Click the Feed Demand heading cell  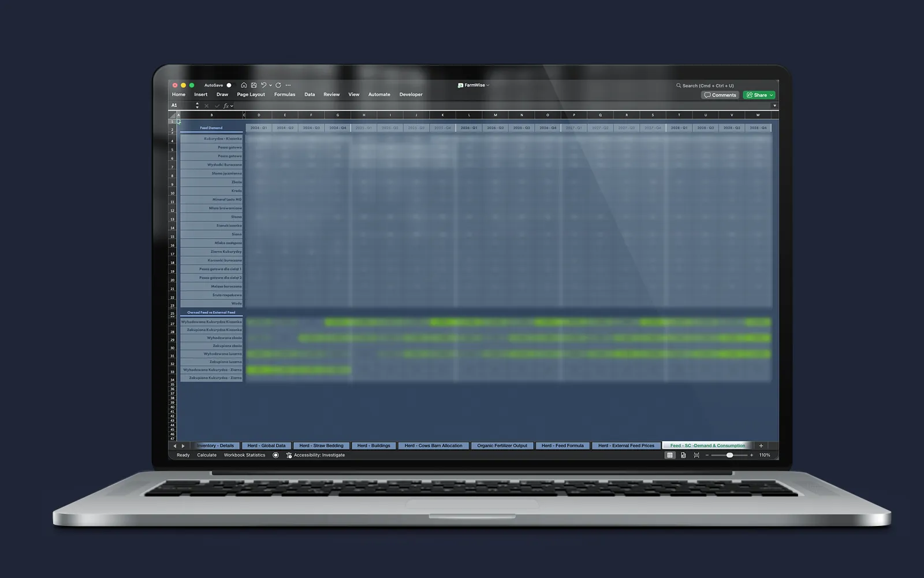[211, 128]
